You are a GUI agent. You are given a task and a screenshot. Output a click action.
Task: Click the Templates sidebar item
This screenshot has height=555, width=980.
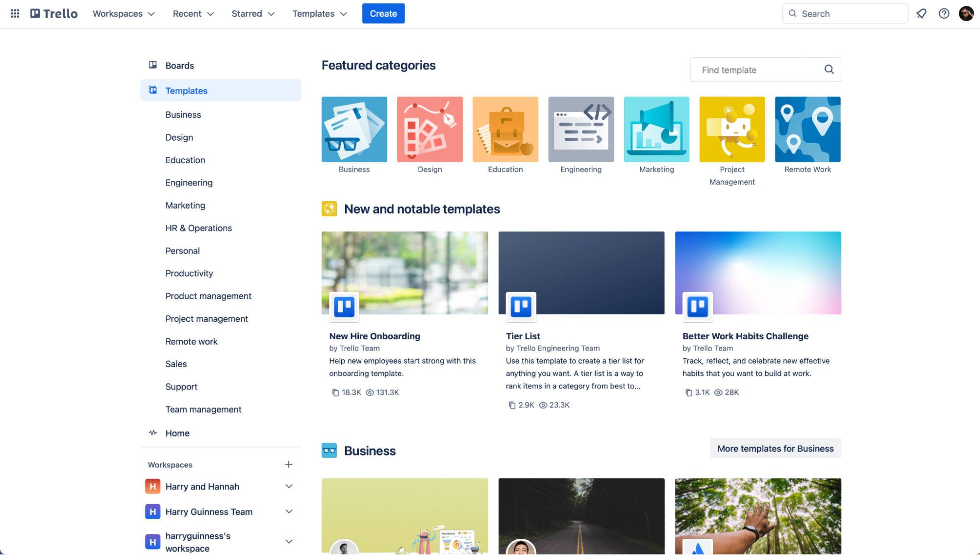[x=186, y=89]
